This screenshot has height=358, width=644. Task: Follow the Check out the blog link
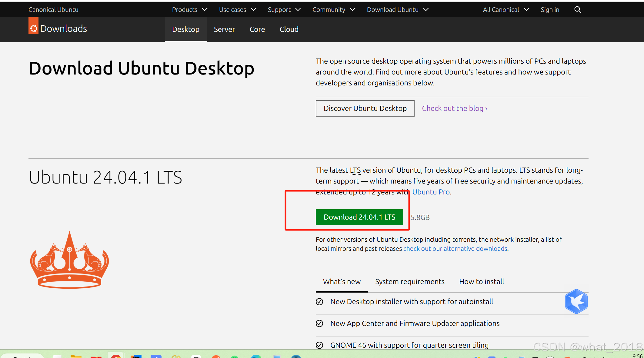tap(454, 108)
